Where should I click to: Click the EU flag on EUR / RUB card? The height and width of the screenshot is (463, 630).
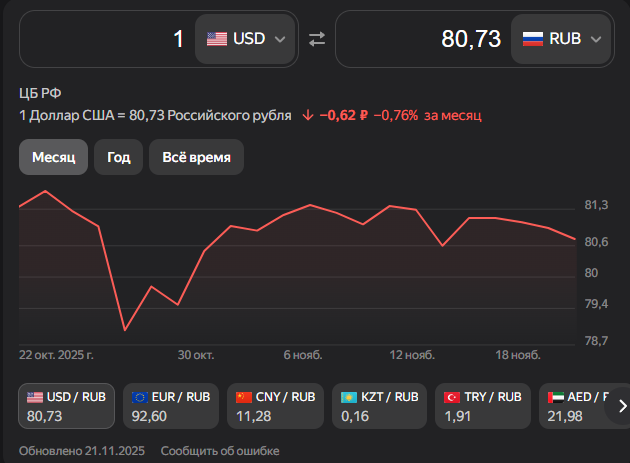[140, 397]
